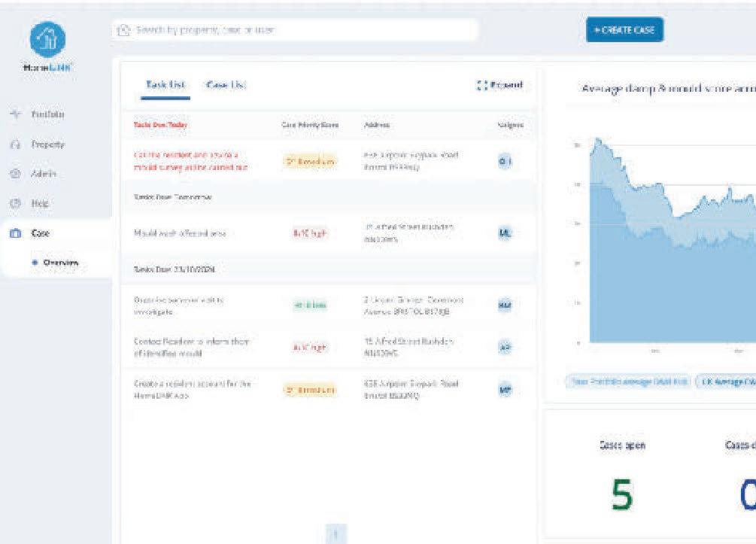The height and width of the screenshot is (544, 756).
Task: Click the assignee avatar of resident account task
Action: click(x=505, y=390)
